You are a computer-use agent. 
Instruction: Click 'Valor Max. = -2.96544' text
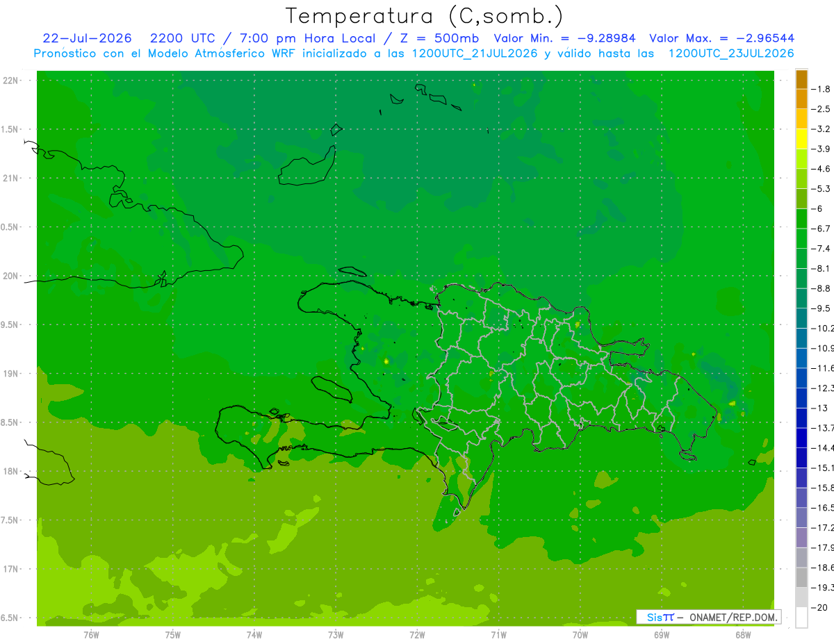tap(722, 38)
